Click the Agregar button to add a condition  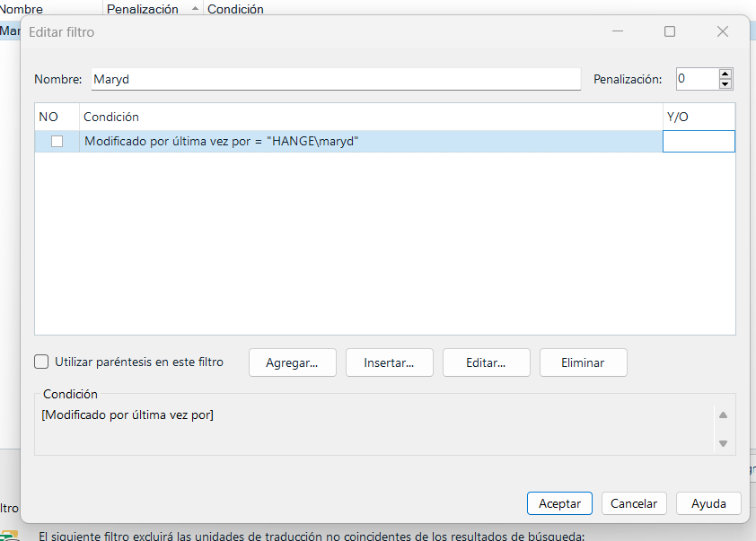coord(292,362)
